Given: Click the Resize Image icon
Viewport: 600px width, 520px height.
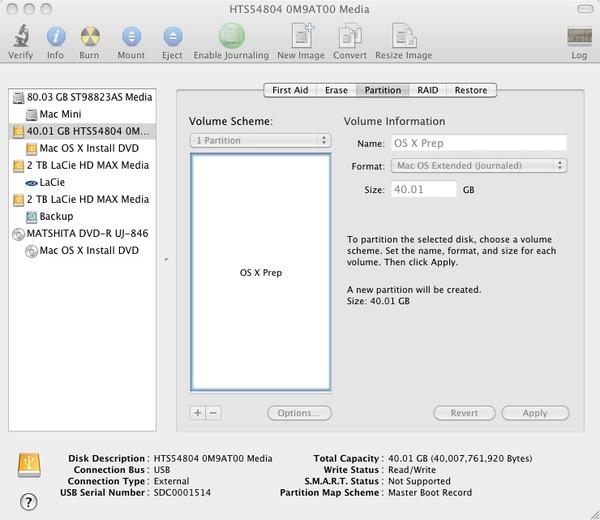Looking at the screenshot, I should click(404, 36).
